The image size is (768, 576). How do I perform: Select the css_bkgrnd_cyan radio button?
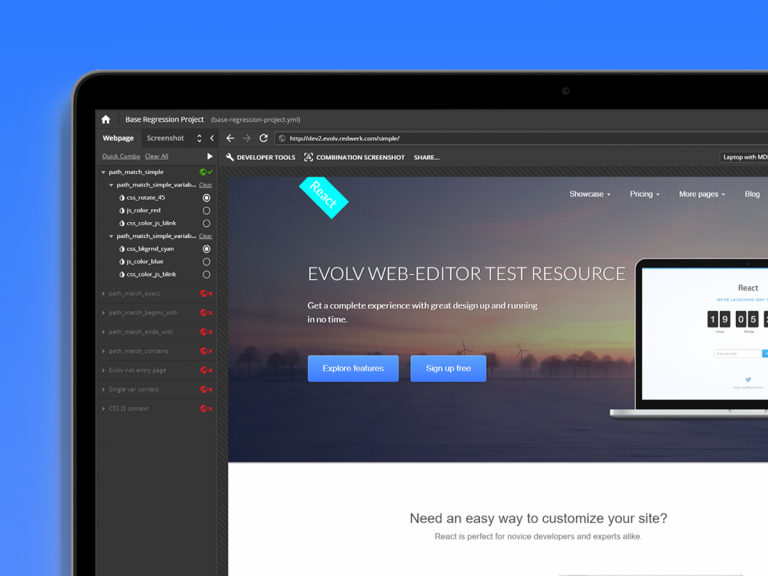click(x=207, y=249)
